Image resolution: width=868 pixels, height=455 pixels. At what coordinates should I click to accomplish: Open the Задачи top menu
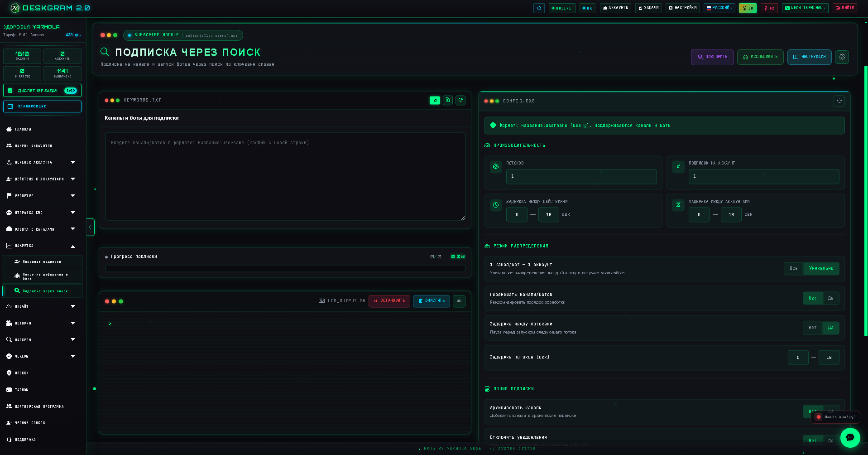(x=648, y=8)
